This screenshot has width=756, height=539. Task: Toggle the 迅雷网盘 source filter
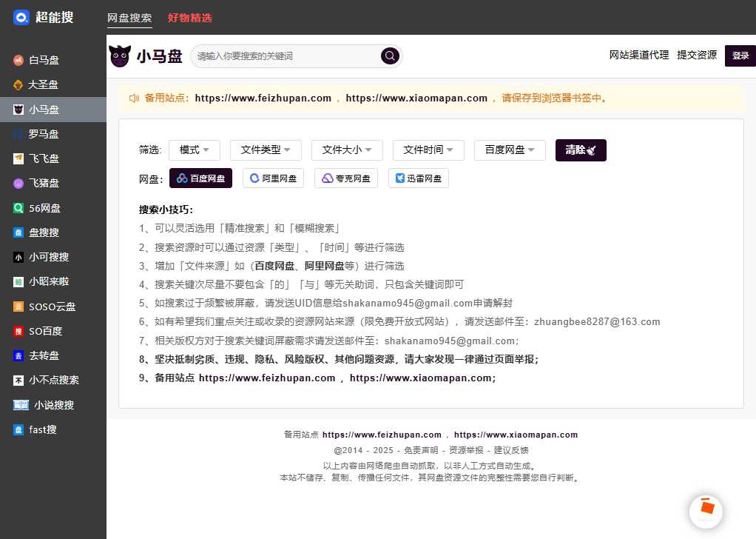point(418,178)
